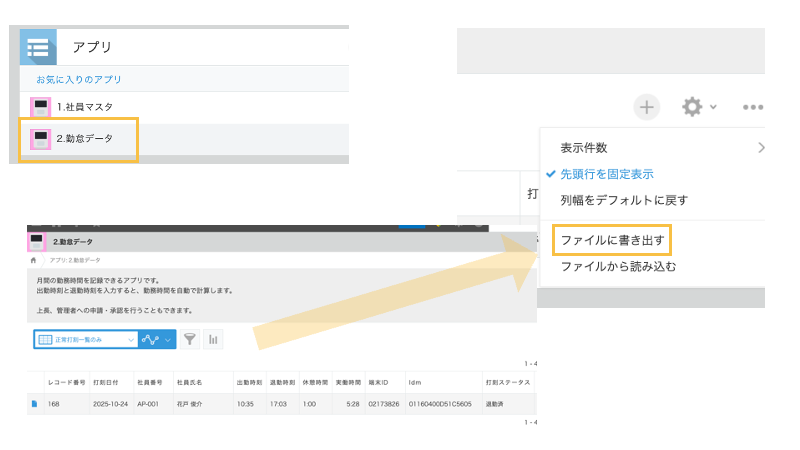Expand the 表示件数 submenu
The height and width of the screenshot is (450, 800).
click(760, 148)
